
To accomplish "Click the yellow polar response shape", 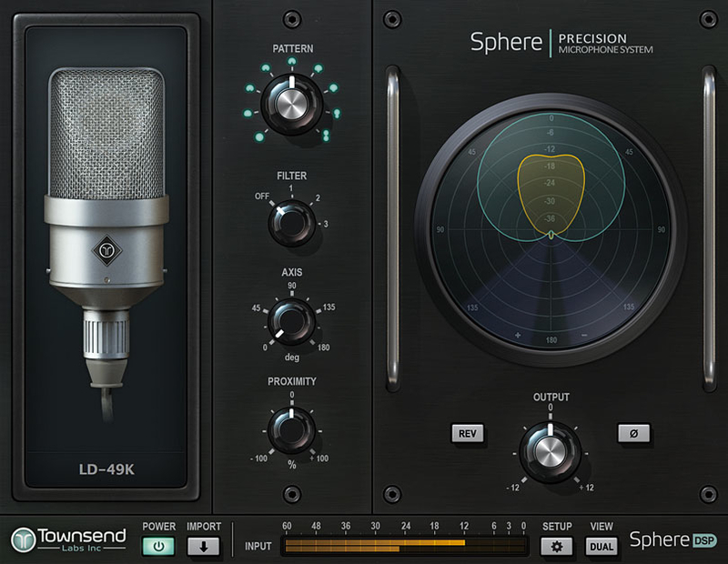I will tap(551, 195).
